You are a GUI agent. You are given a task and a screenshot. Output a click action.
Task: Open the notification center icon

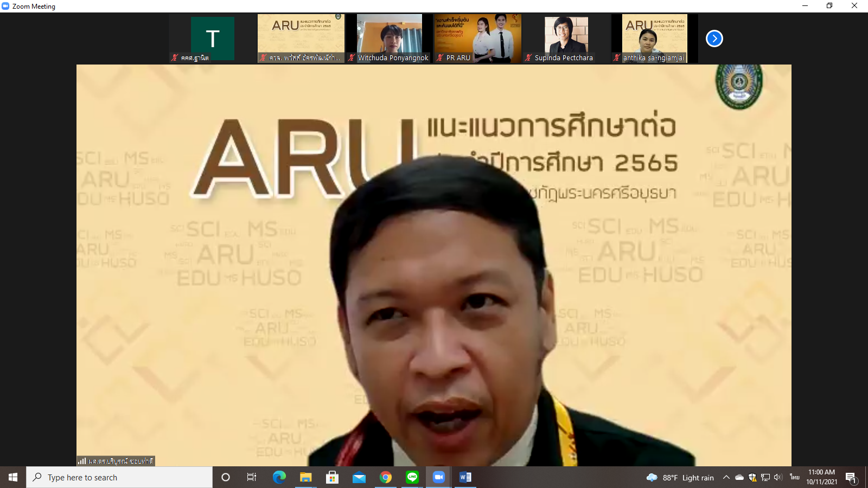coord(851,478)
